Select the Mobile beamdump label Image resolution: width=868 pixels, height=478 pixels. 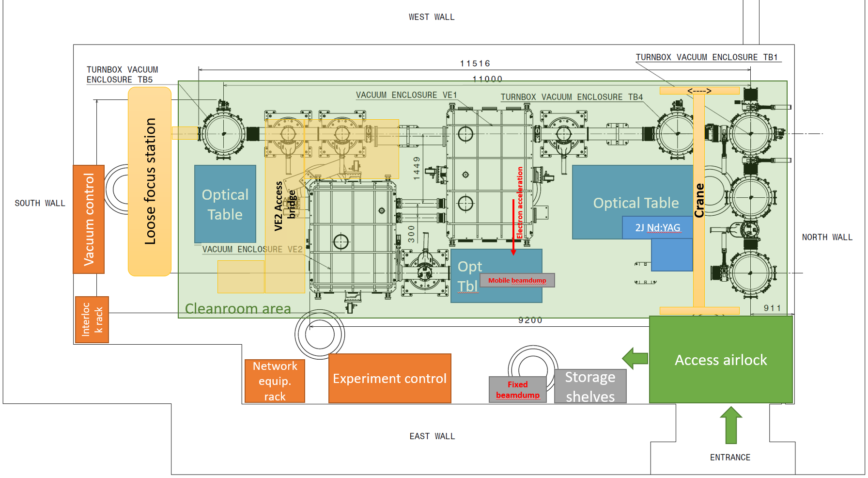(x=517, y=280)
